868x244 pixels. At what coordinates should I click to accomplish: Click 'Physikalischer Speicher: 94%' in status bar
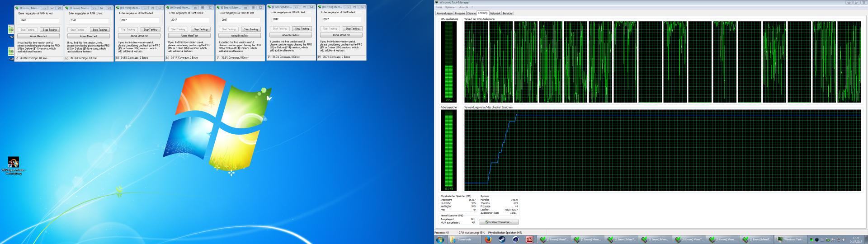pyautogui.click(x=505, y=233)
